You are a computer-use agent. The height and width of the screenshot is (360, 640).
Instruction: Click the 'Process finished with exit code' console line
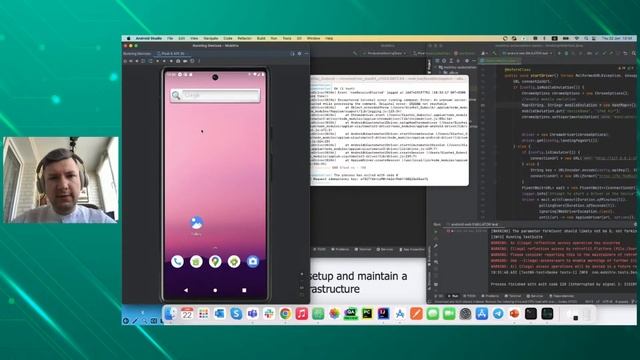pos(563,284)
